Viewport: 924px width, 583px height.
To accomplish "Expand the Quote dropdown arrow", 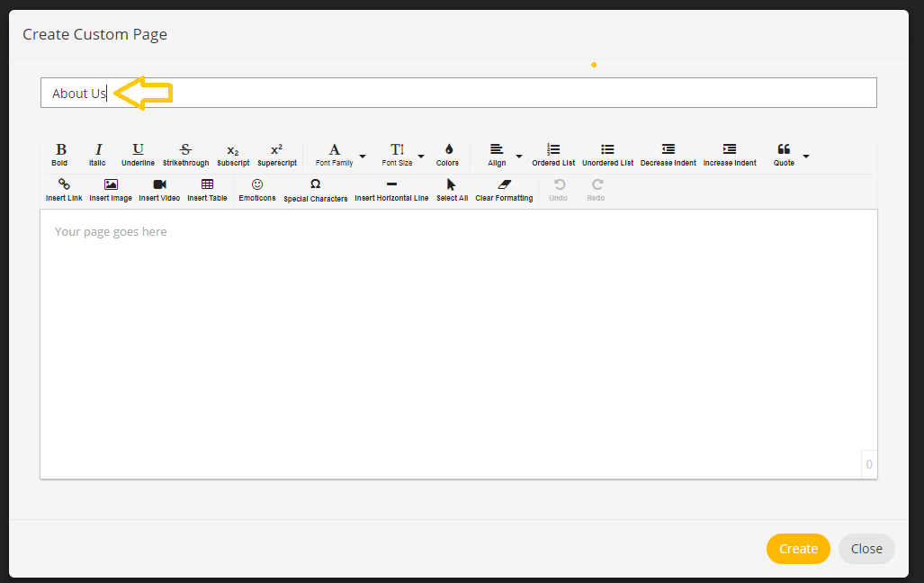I will tap(806, 157).
